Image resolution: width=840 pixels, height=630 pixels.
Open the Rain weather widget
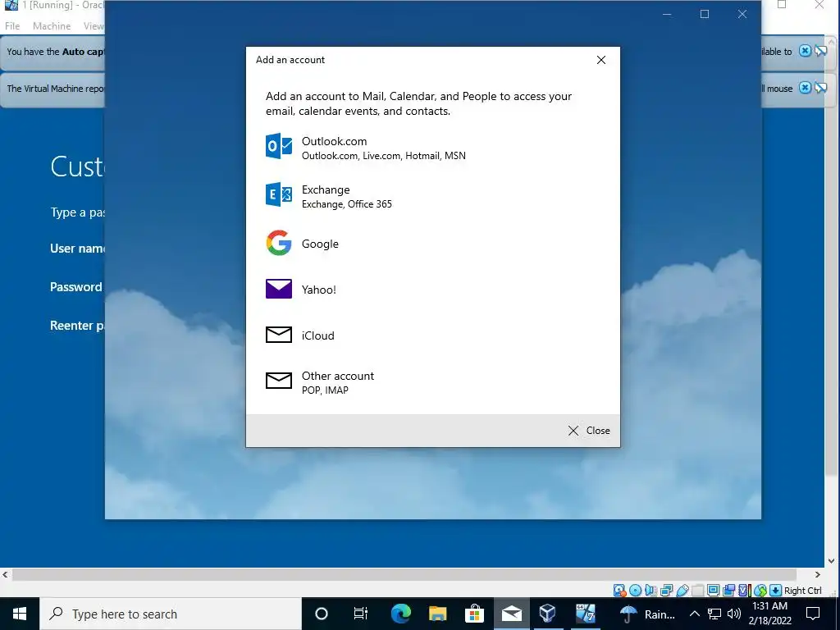click(x=647, y=614)
